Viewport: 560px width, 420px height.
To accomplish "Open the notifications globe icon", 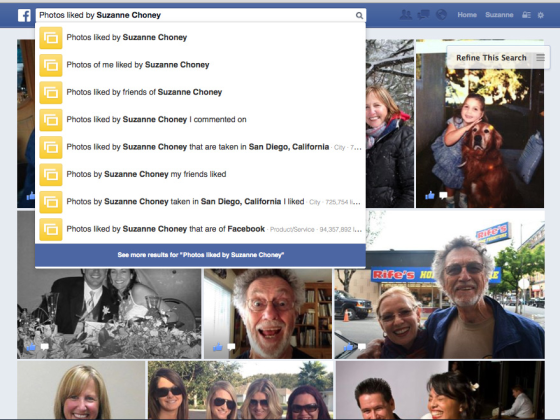I will (441, 15).
